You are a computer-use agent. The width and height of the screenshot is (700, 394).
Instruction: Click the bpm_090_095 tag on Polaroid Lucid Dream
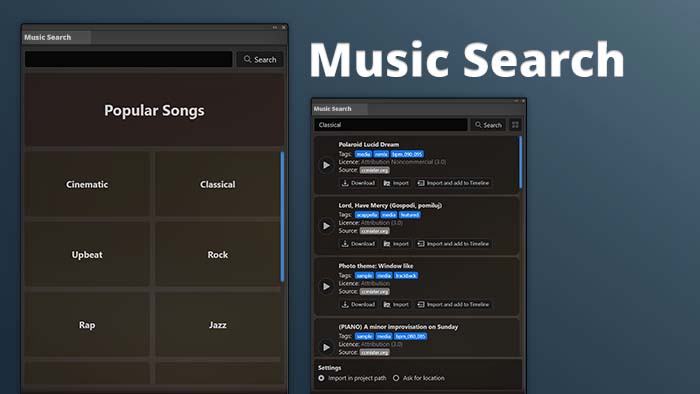click(407, 154)
